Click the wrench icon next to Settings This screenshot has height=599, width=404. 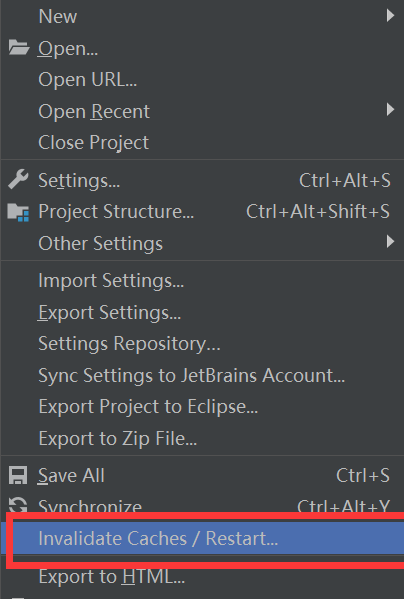(18, 179)
